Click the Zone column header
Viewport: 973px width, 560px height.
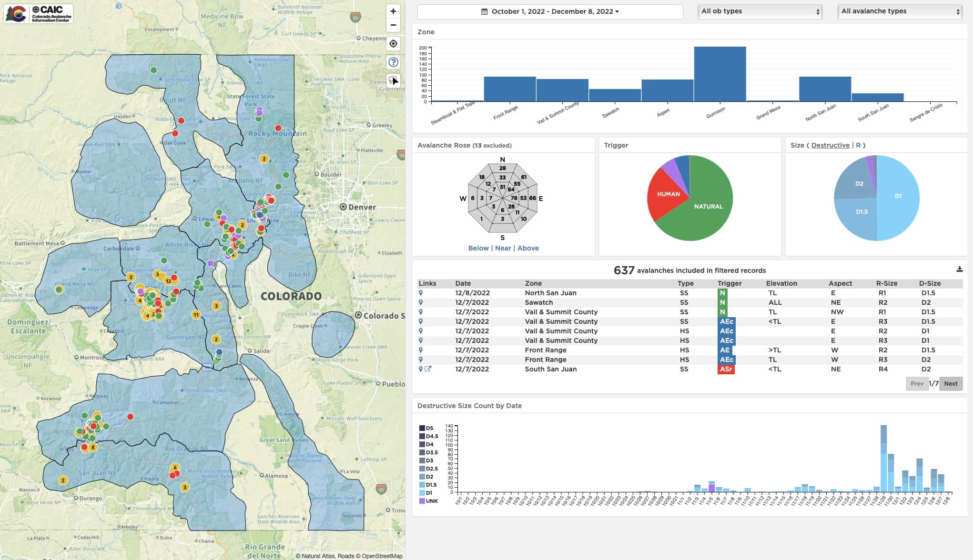point(533,283)
